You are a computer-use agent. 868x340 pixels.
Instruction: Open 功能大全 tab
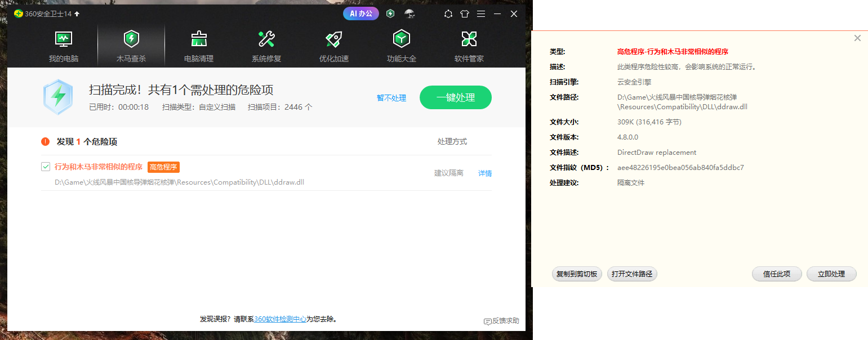402,46
